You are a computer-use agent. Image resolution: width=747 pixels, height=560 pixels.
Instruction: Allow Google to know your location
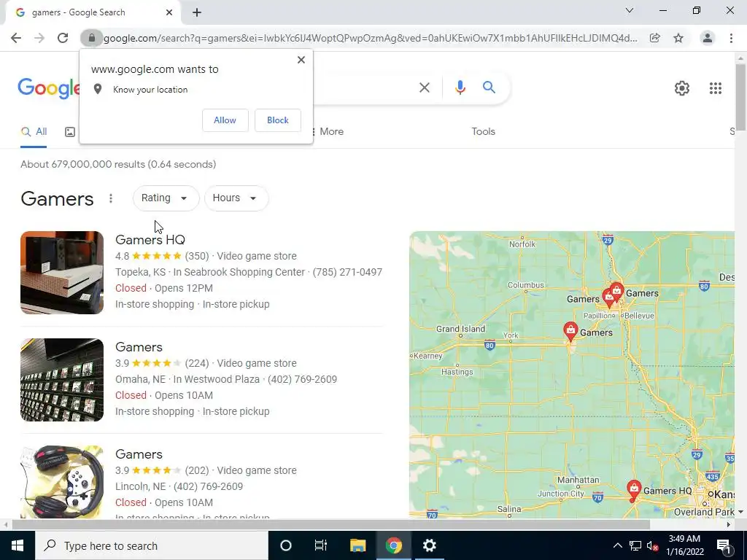pyautogui.click(x=225, y=120)
